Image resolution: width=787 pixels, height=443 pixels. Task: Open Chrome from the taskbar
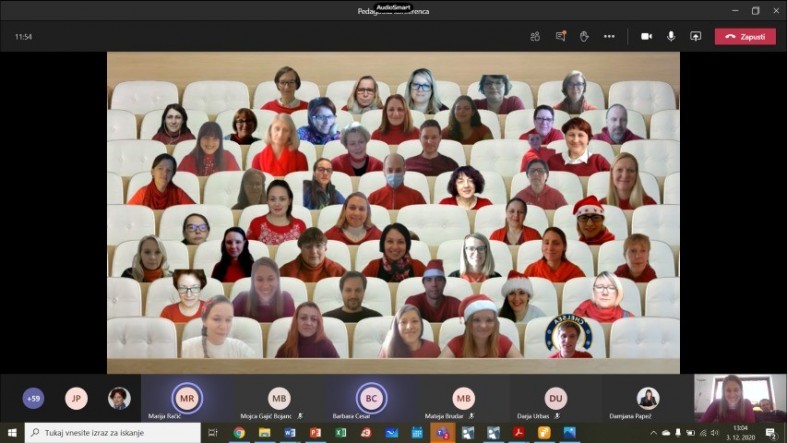[x=239, y=433]
